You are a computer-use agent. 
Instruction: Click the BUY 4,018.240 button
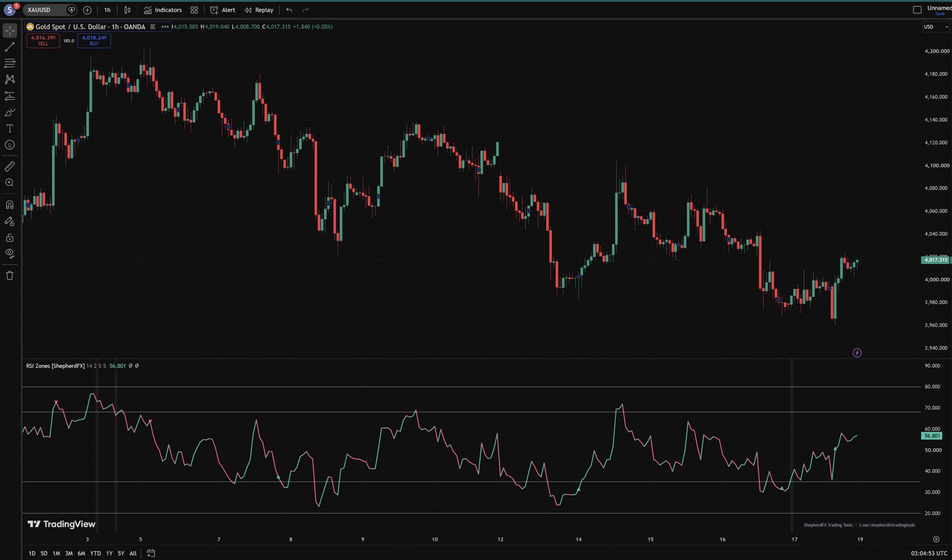point(94,41)
